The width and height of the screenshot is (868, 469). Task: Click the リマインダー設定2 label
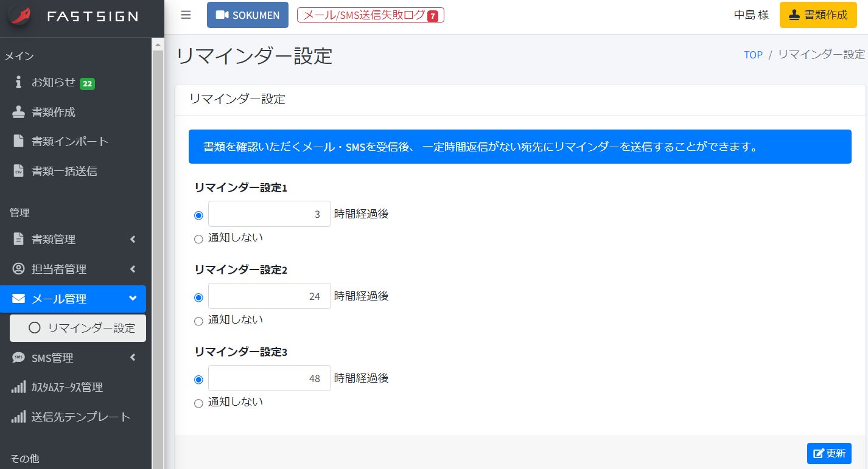pos(241,269)
